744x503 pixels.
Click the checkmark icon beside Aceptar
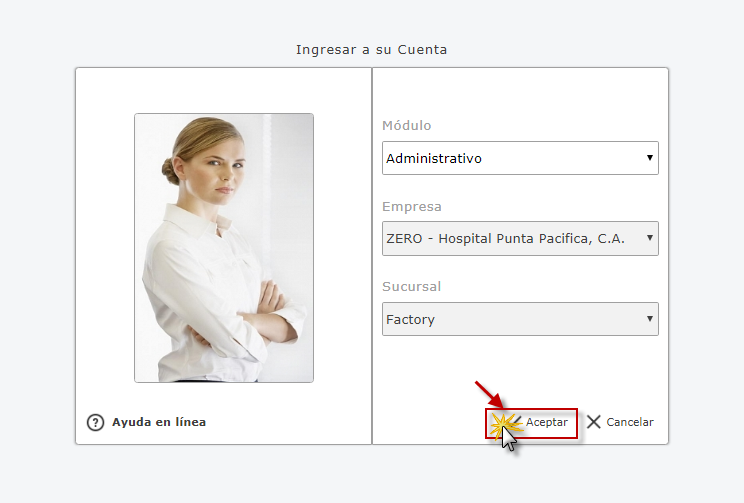pos(512,422)
